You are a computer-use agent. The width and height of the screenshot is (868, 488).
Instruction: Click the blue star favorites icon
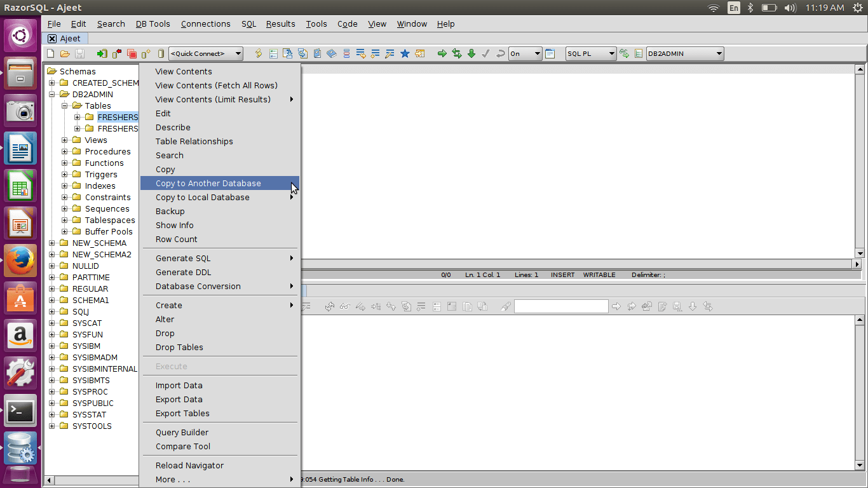[405, 54]
